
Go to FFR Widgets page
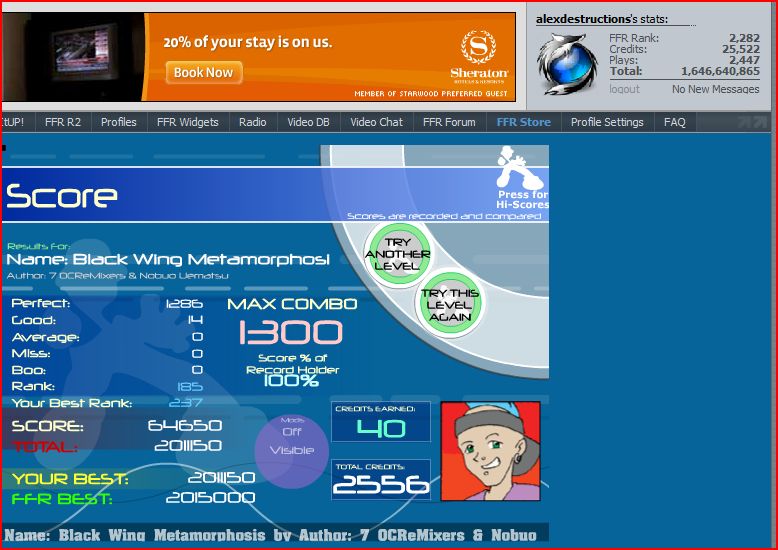188,122
